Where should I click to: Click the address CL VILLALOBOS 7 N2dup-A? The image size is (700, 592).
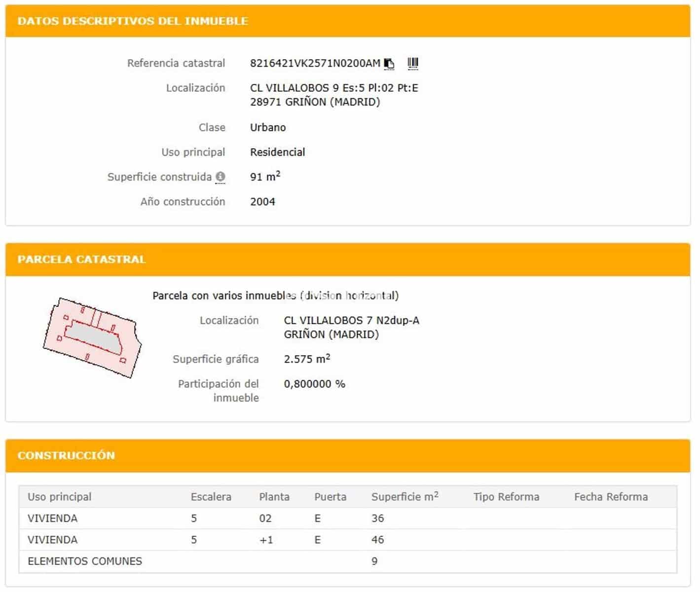point(350,320)
